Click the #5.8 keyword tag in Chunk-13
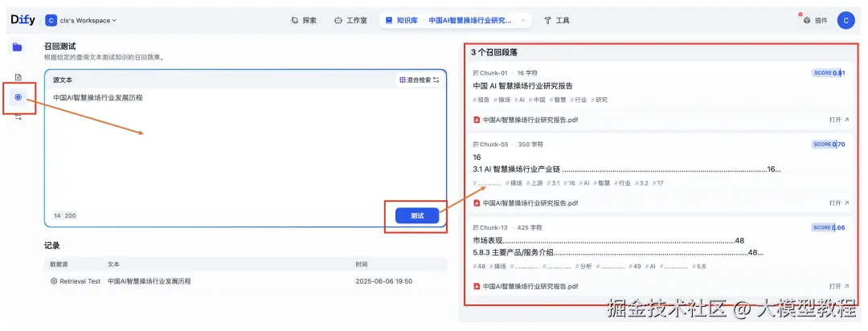The height and width of the screenshot is (331, 868). click(699, 266)
